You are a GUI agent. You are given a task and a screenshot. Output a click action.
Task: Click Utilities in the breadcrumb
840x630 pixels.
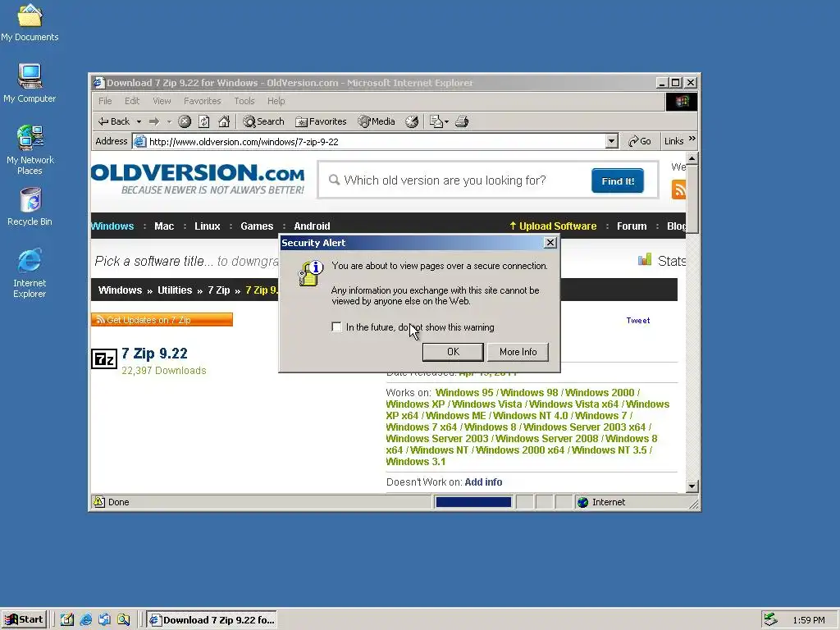point(175,290)
